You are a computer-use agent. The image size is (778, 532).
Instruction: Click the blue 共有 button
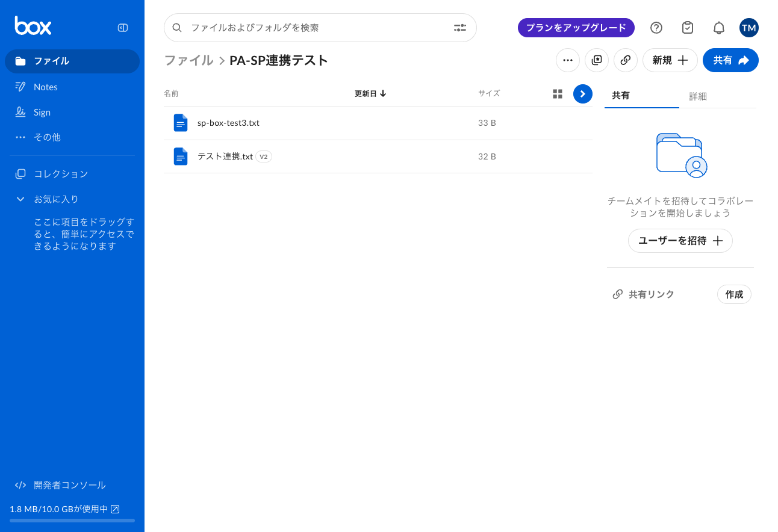[x=730, y=60]
